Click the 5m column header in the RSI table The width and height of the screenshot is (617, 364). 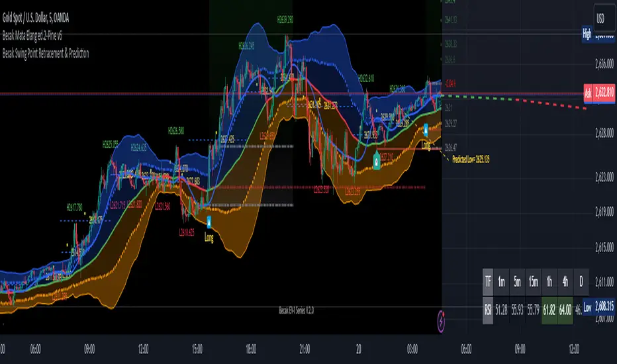(x=518, y=282)
